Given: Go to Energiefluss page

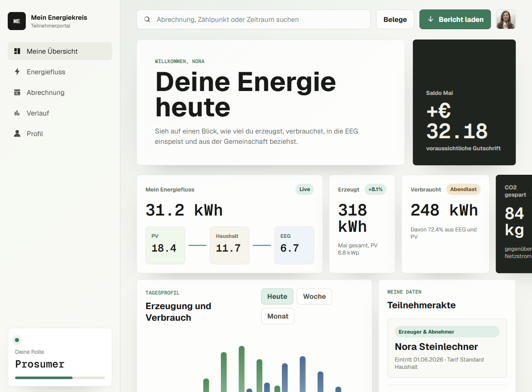Looking at the screenshot, I should [x=60, y=72].
